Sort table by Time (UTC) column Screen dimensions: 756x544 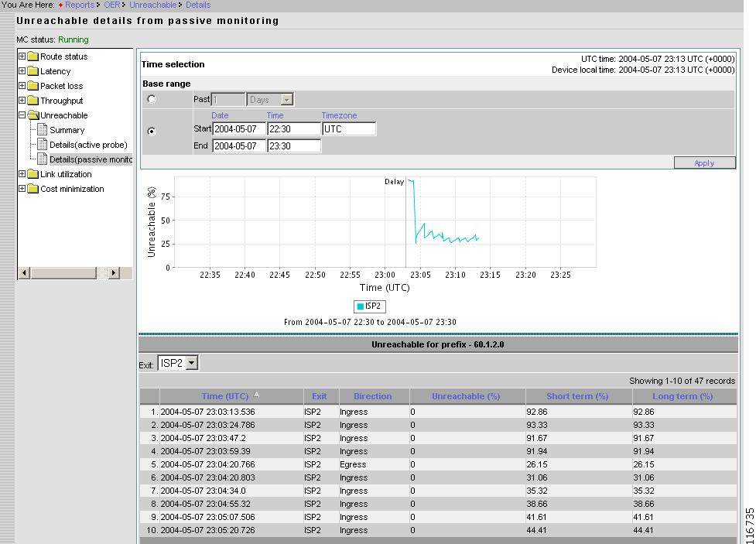(225, 396)
